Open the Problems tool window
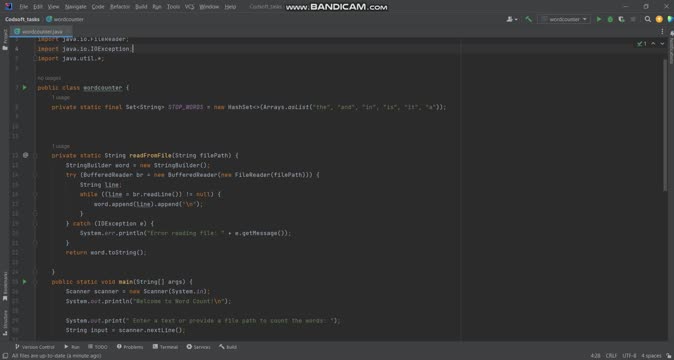 pos(130,347)
